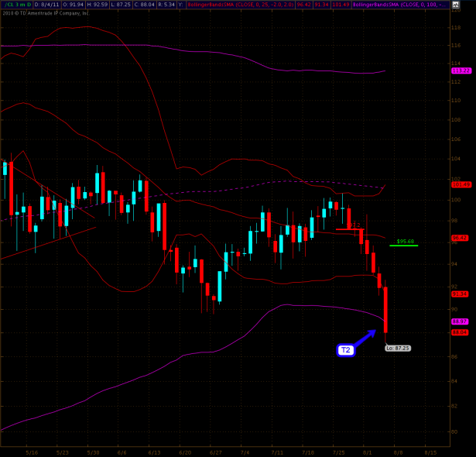Select the Lo: 87.25 price bubble
This screenshot has width=476, height=457.
398,348
